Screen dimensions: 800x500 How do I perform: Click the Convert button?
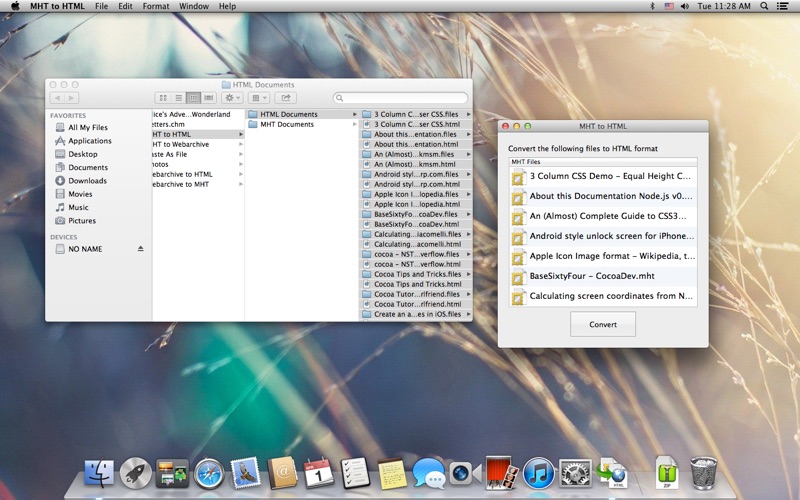(603, 324)
